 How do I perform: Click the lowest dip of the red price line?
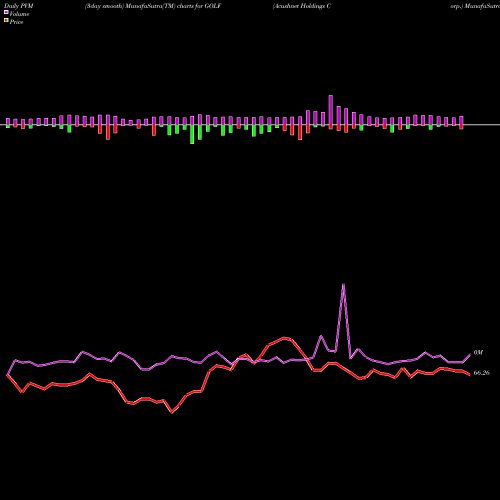point(172,412)
